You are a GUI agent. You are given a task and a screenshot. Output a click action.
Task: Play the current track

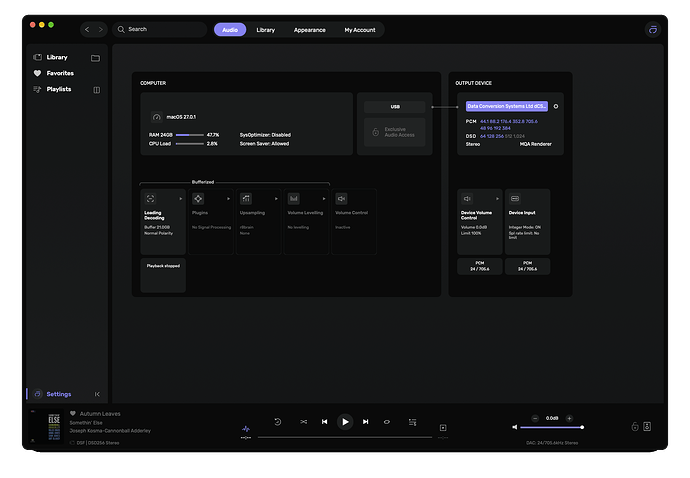click(345, 422)
